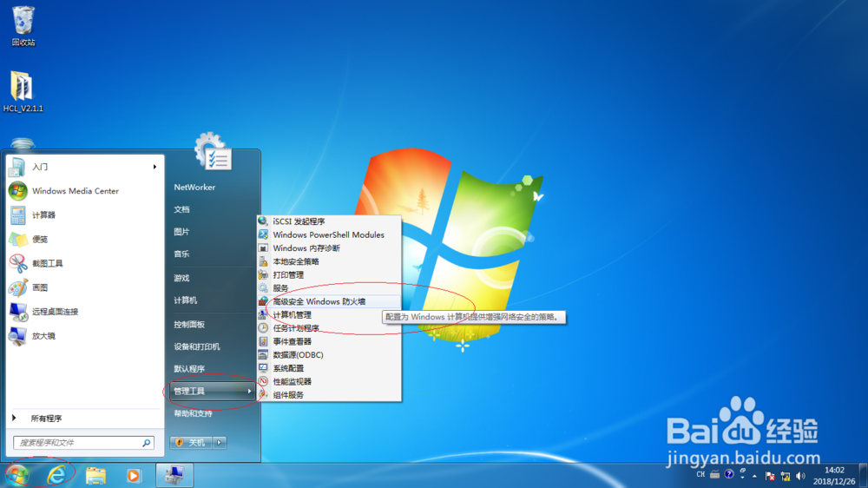Launch Internet Explorer from the taskbar
The height and width of the screenshot is (488, 868).
coord(56,475)
